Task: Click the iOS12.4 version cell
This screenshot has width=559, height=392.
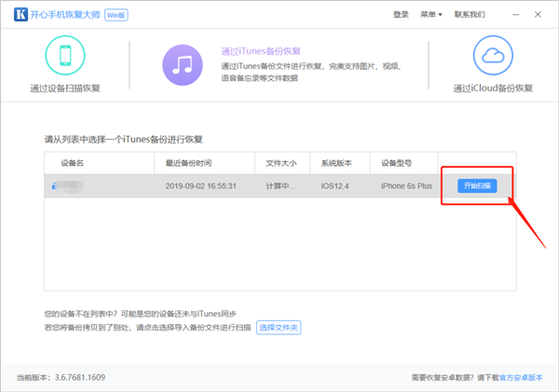Action: (334, 186)
